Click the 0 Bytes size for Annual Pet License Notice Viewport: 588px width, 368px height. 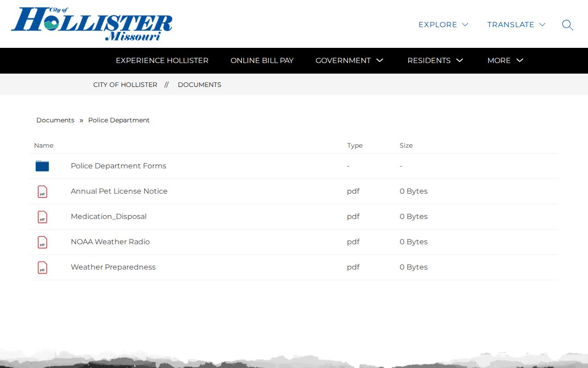[413, 191]
